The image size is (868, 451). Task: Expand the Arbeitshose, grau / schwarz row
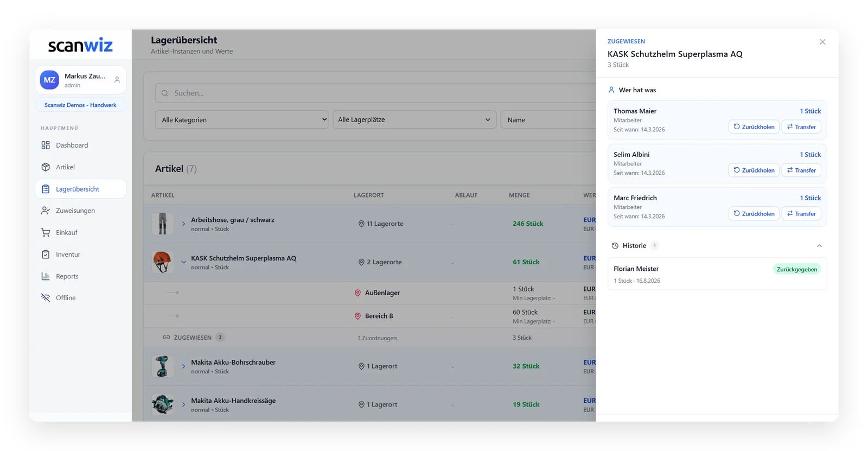coord(183,224)
